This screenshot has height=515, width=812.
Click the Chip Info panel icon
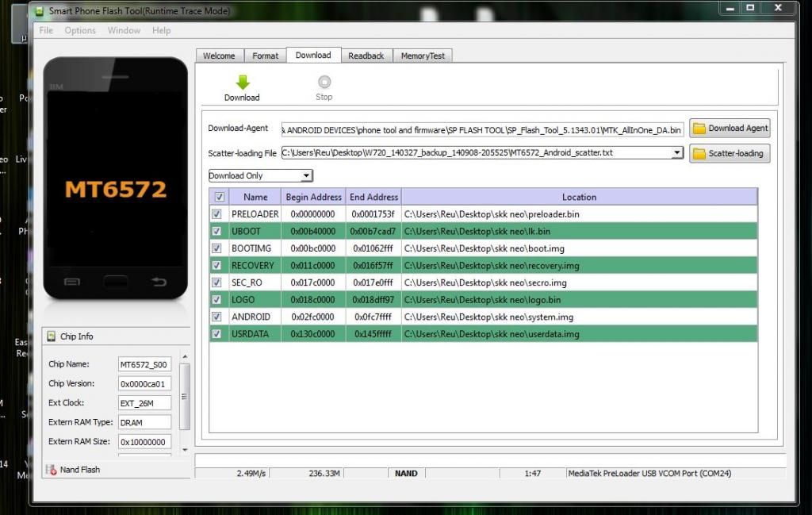pos(52,336)
